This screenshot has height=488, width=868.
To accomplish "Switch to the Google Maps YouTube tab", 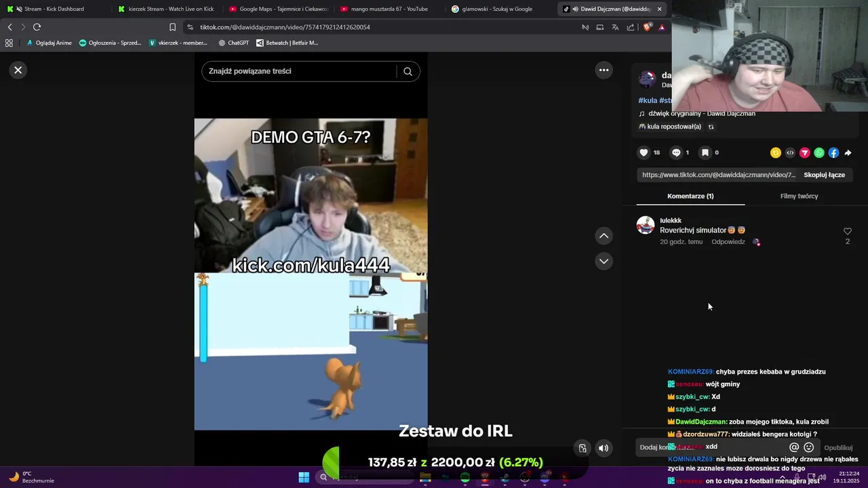I will pyautogui.click(x=278, y=9).
